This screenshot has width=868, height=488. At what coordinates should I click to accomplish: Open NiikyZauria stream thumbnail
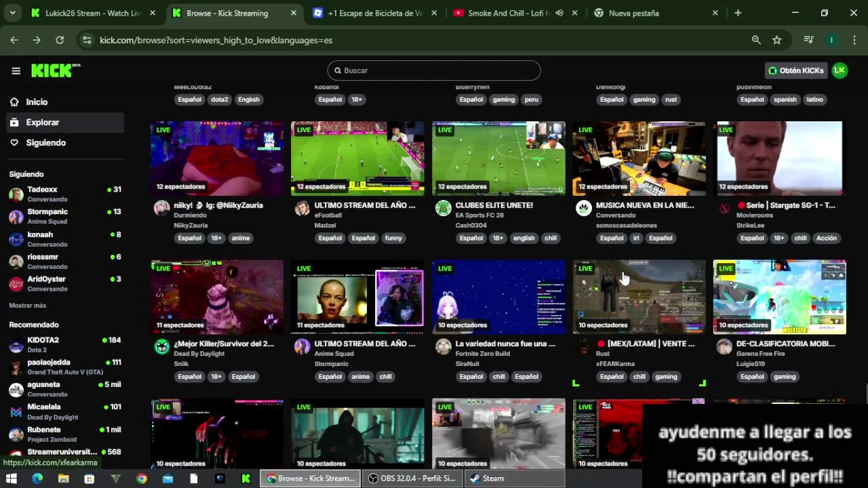click(217, 159)
